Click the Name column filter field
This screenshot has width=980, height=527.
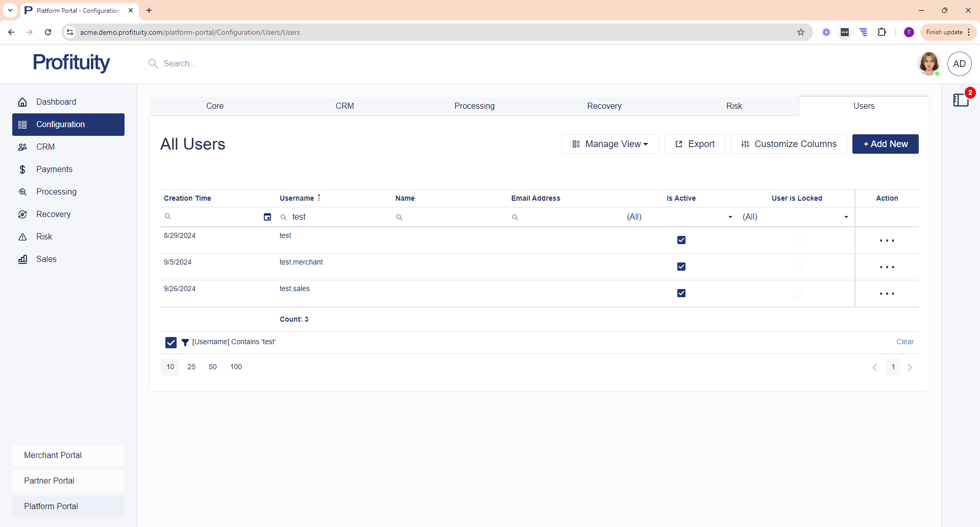tap(449, 217)
